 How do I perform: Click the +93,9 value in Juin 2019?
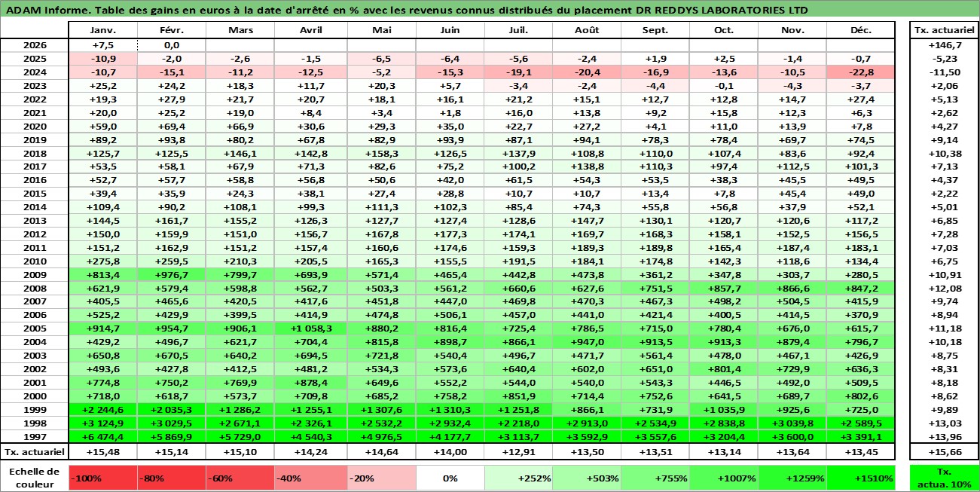click(450, 140)
